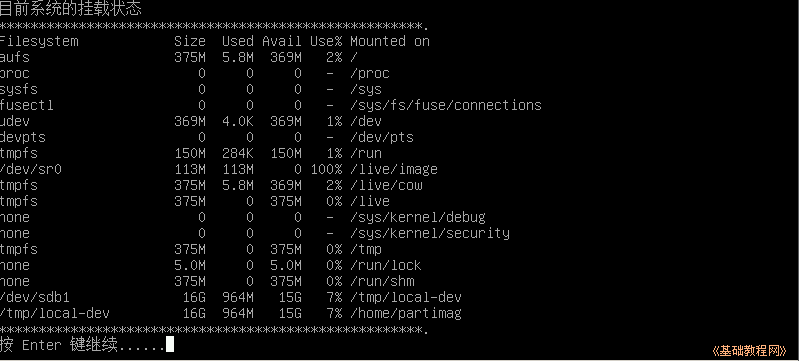This screenshot has width=799, height=361.
Task: Click the blinking cursor after the Enter prompt
Action: [170, 344]
